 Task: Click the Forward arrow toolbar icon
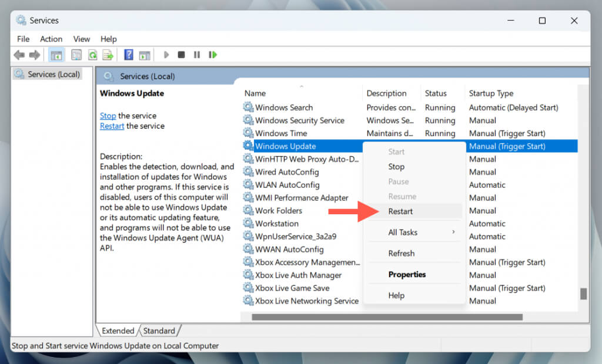[x=35, y=55]
